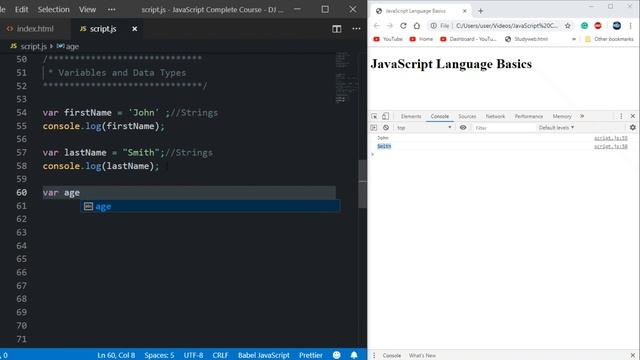Reload the Chrome page
The image size is (640, 360).
pos(403,26)
